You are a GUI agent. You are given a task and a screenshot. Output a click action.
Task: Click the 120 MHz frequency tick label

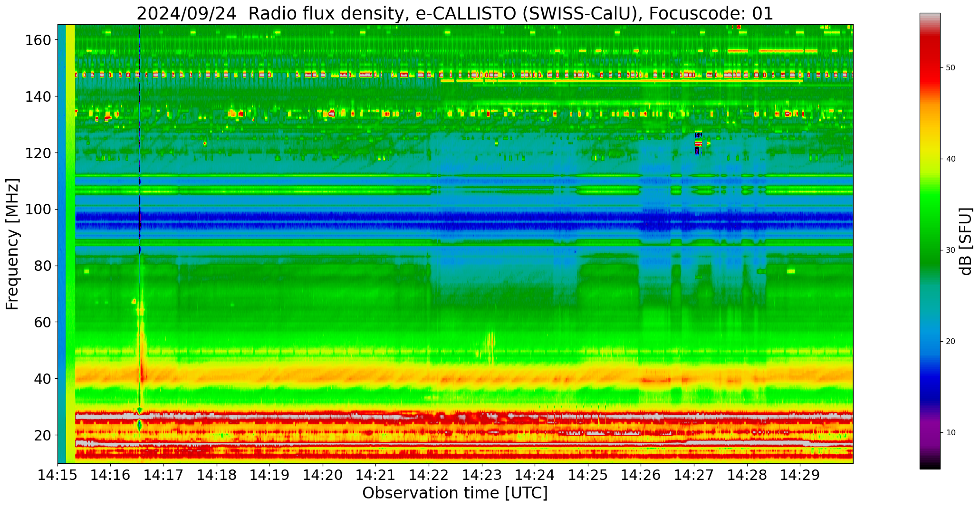coord(37,153)
